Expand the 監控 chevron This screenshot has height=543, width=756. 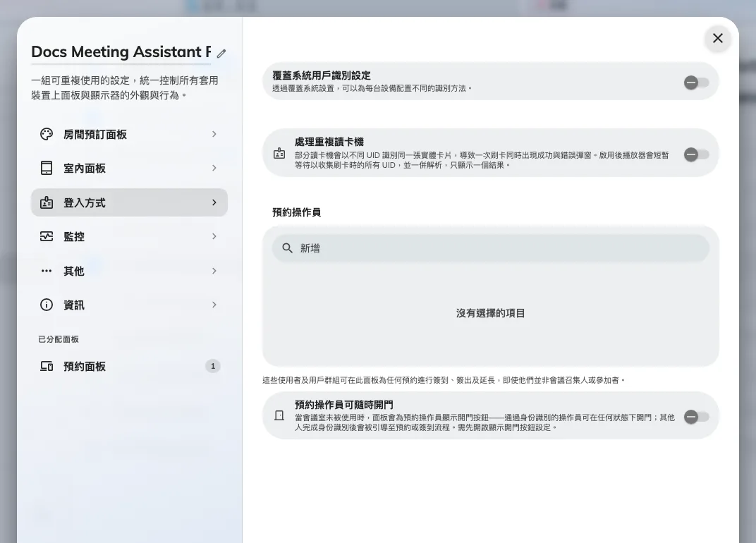[214, 236]
